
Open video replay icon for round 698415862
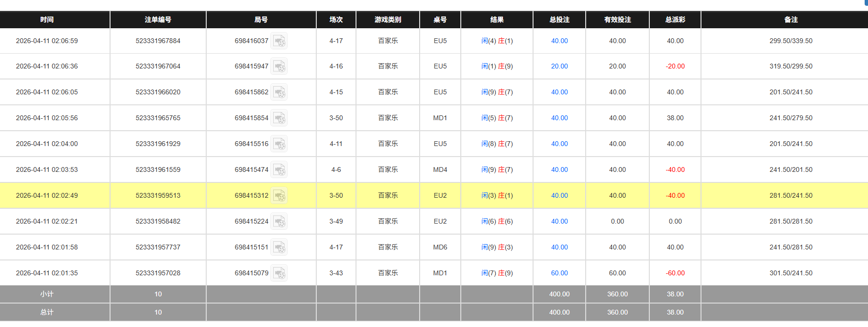tap(279, 92)
